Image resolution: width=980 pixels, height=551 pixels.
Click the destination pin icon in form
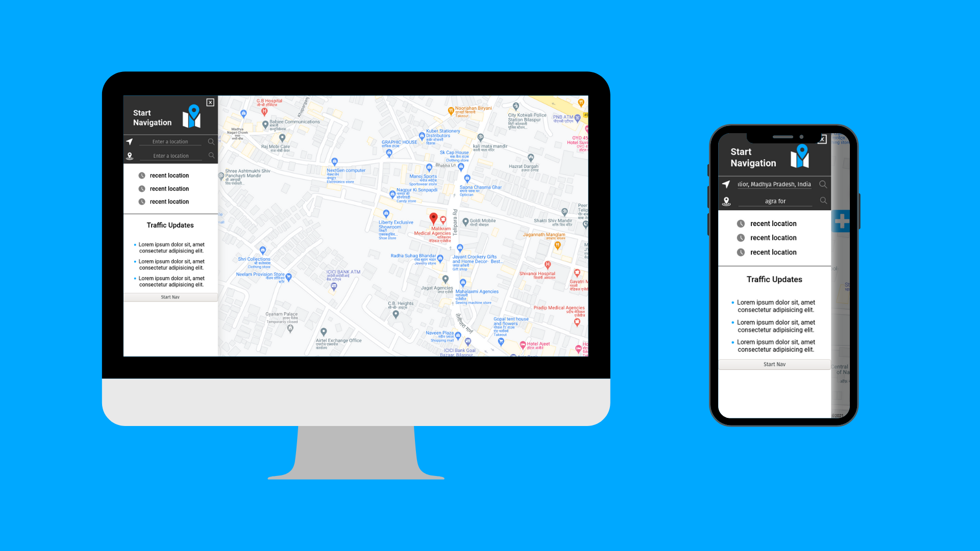click(129, 156)
